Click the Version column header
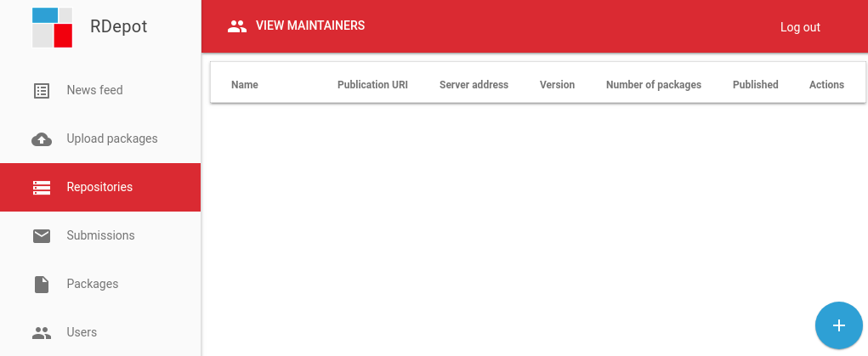This screenshot has width=868, height=356. (557, 85)
